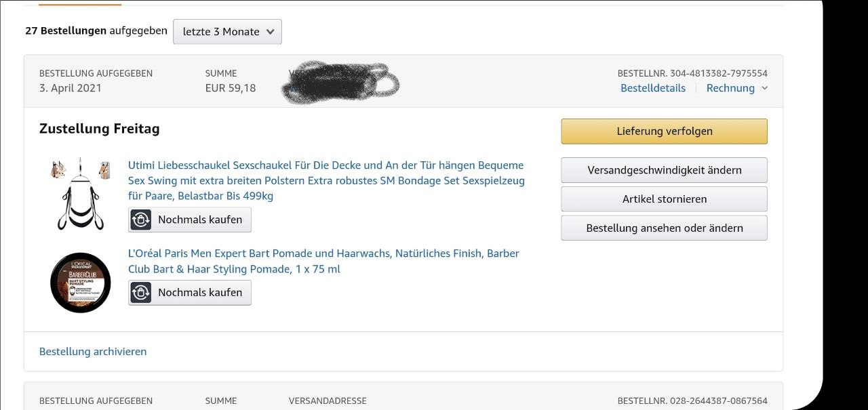This screenshot has width=868, height=410.
Task: Click buy-again icon beside the Utimi product
Action: tap(141, 220)
